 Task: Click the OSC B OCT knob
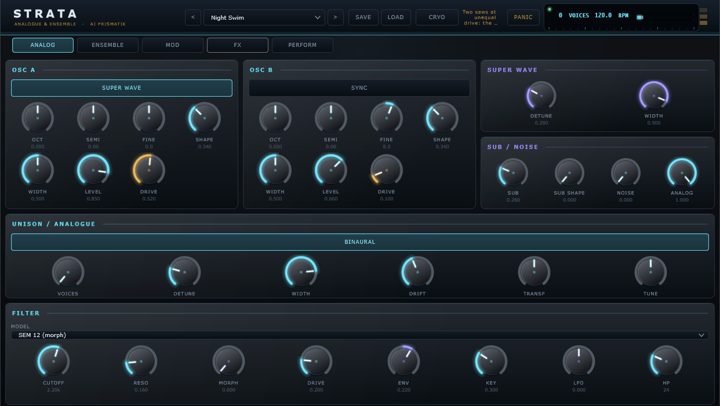tap(275, 118)
